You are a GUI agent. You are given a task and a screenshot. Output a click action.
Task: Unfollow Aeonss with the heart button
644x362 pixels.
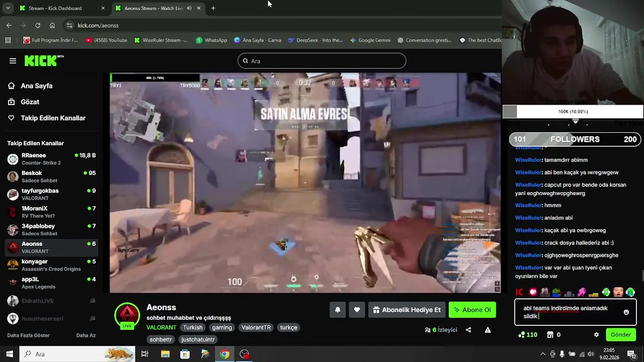click(357, 310)
